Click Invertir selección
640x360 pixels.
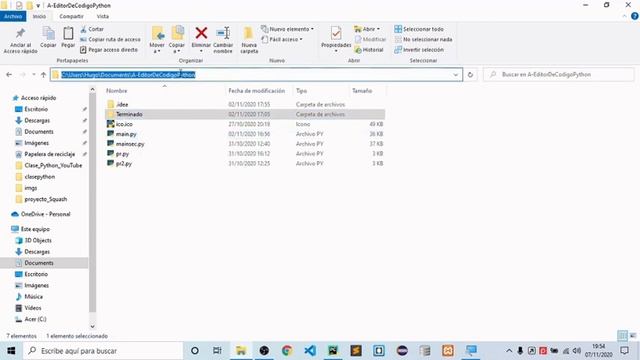[419, 50]
